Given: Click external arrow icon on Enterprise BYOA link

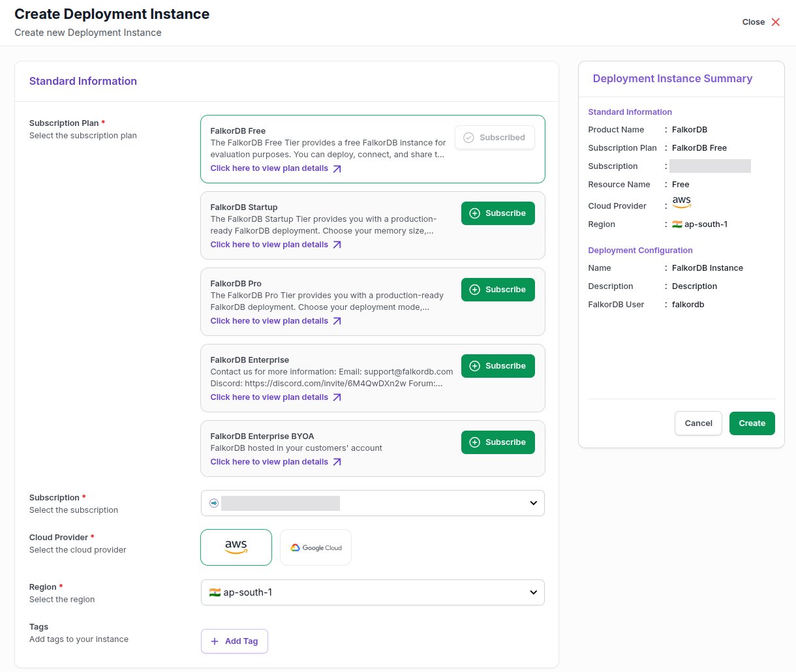Looking at the screenshot, I should tap(337, 463).
